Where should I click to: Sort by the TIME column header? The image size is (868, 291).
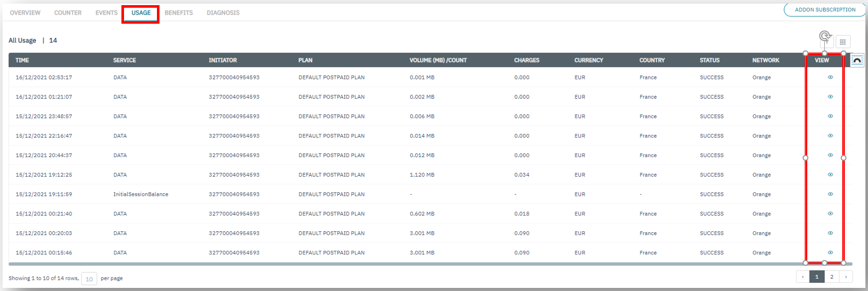[x=22, y=60]
